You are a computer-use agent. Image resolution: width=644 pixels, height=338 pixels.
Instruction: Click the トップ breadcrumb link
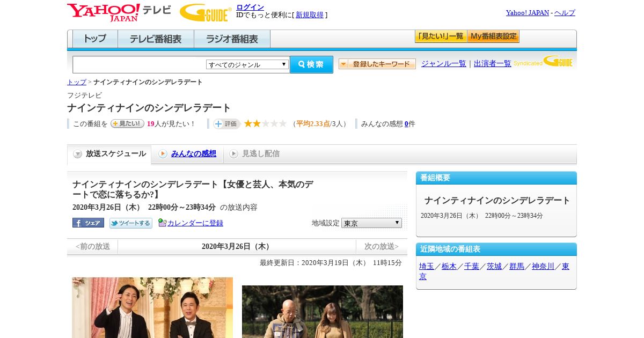click(x=76, y=82)
